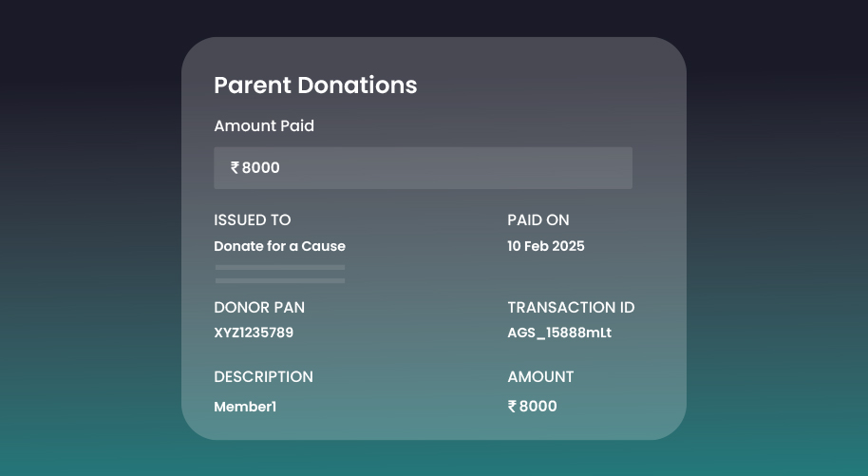Image resolution: width=868 pixels, height=476 pixels.
Task: Click the ISSUED TO label
Action: (x=253, y=220)
